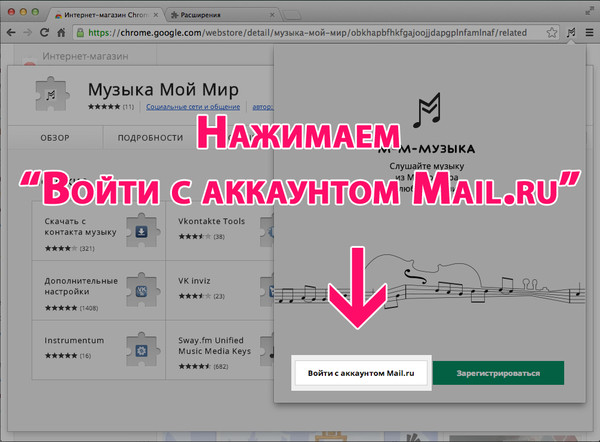
Task: Click the green padlock security icon
Action: (80, 33)
